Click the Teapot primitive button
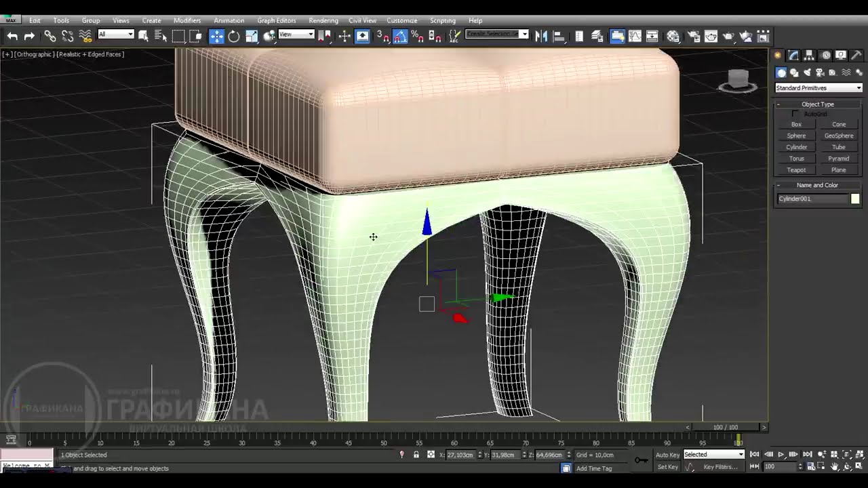 [x=796, y=170]
